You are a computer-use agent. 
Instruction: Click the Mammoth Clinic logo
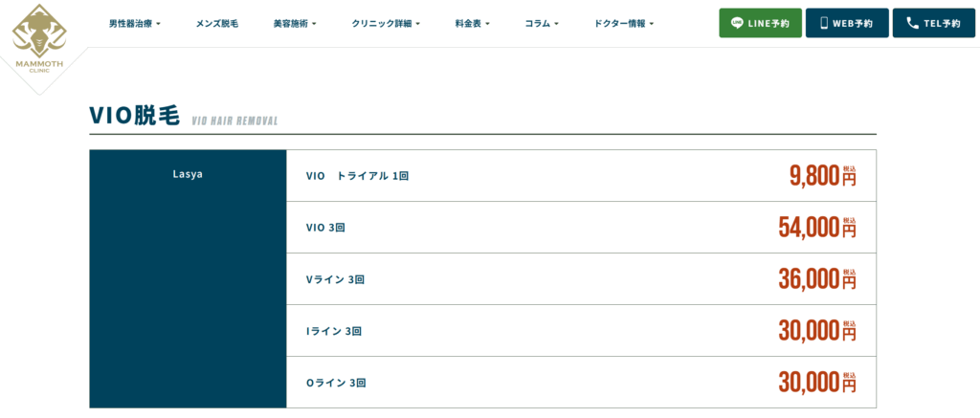click(39, 38)
